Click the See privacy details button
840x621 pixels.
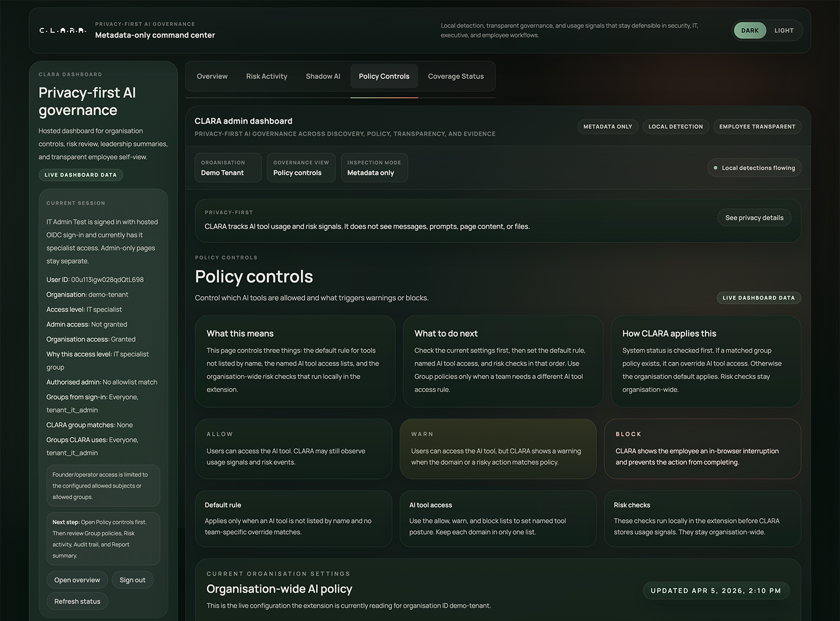click(x=754, y=217)
